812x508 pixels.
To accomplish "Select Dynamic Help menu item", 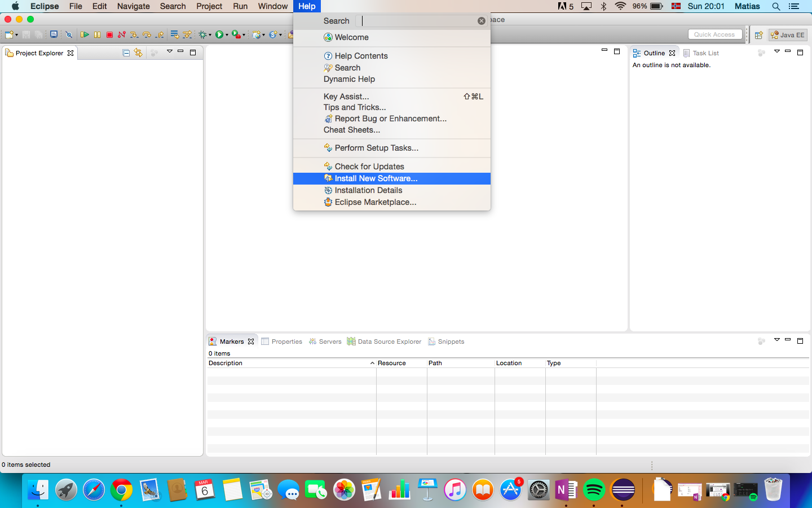I will [x=392, y=79].
